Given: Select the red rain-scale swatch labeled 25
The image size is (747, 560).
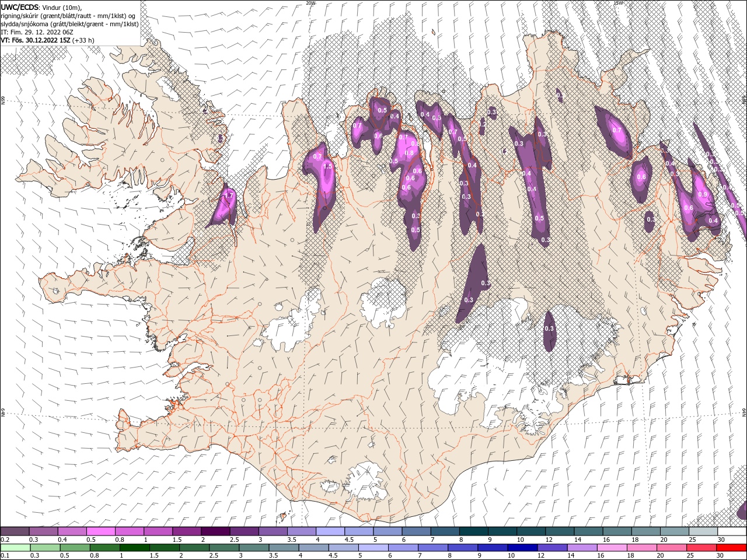Looking at the screenshot, I should coord(701,547).
